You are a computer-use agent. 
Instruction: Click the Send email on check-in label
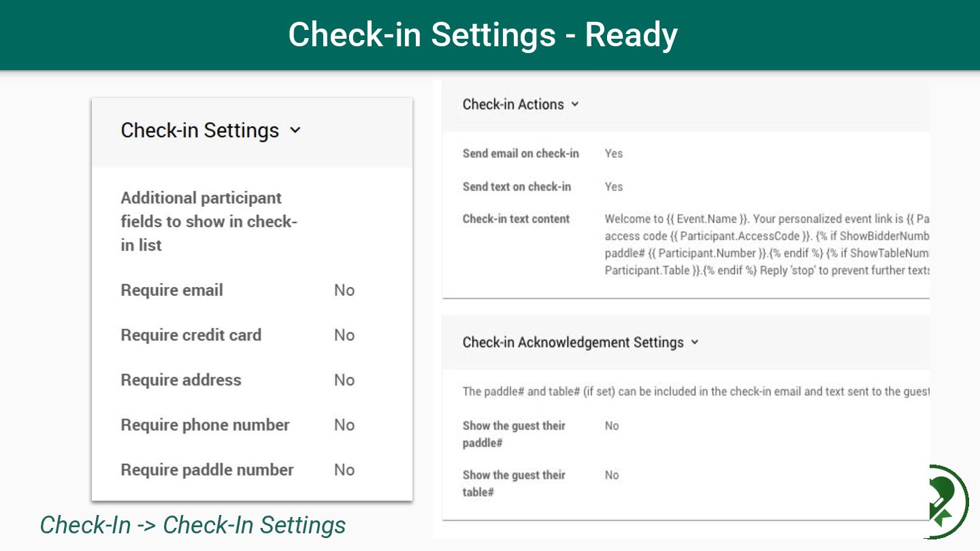(x=521, y=154)
